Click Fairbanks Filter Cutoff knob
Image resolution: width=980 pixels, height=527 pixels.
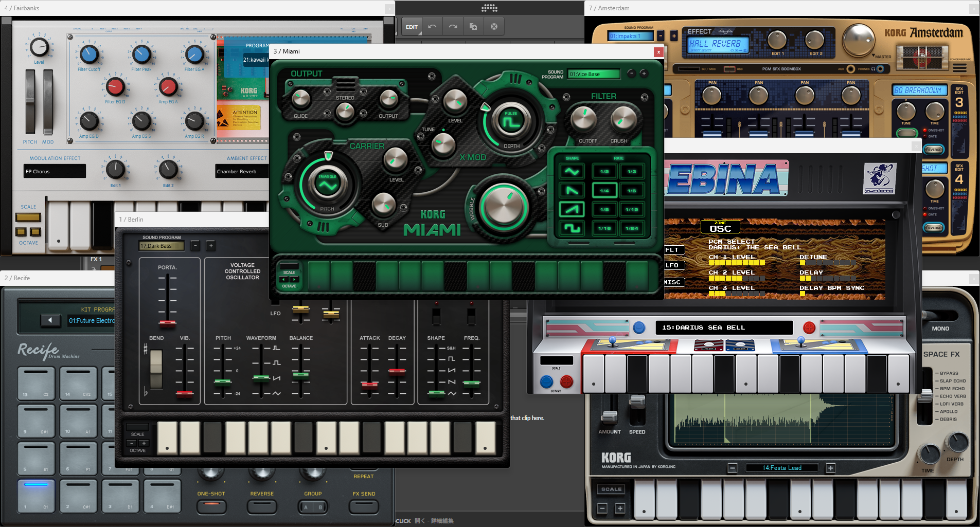(x=89, y=54)
